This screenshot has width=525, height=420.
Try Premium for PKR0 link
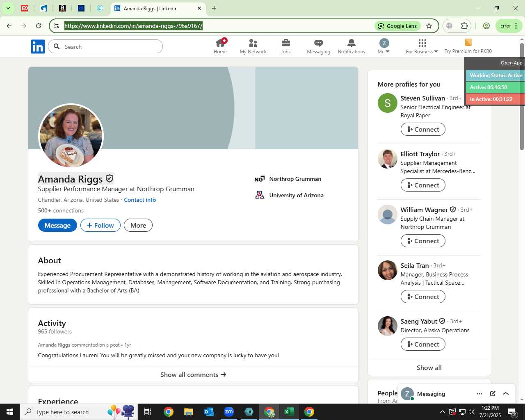coord(468,46)
